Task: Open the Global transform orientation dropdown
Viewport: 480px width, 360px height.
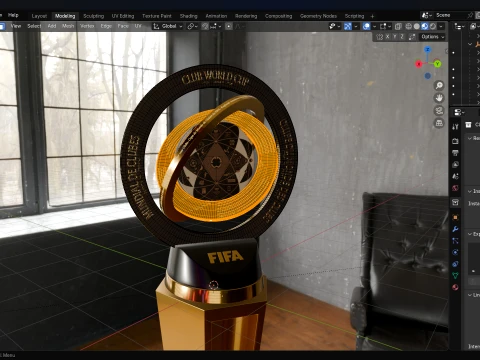Action: click(168, 26)
